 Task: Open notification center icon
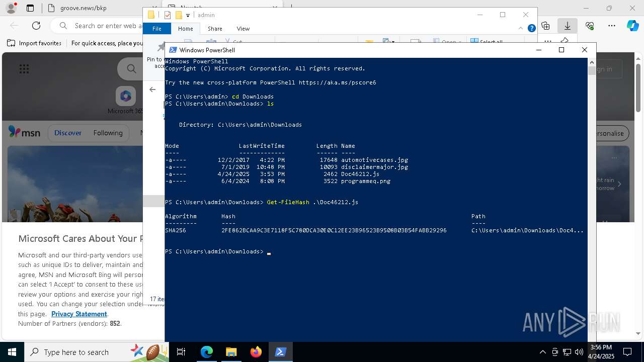tap(627, 352)
